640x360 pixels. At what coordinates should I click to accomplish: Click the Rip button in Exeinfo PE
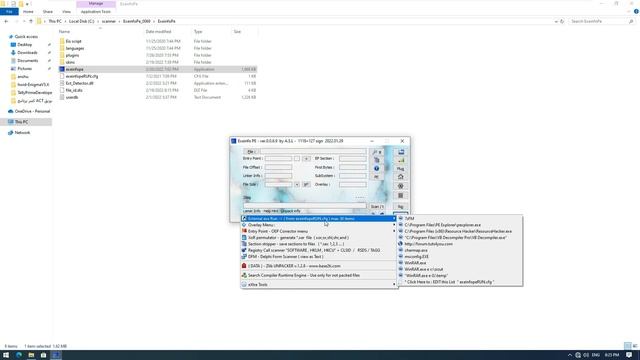click(x=401, y=207)
